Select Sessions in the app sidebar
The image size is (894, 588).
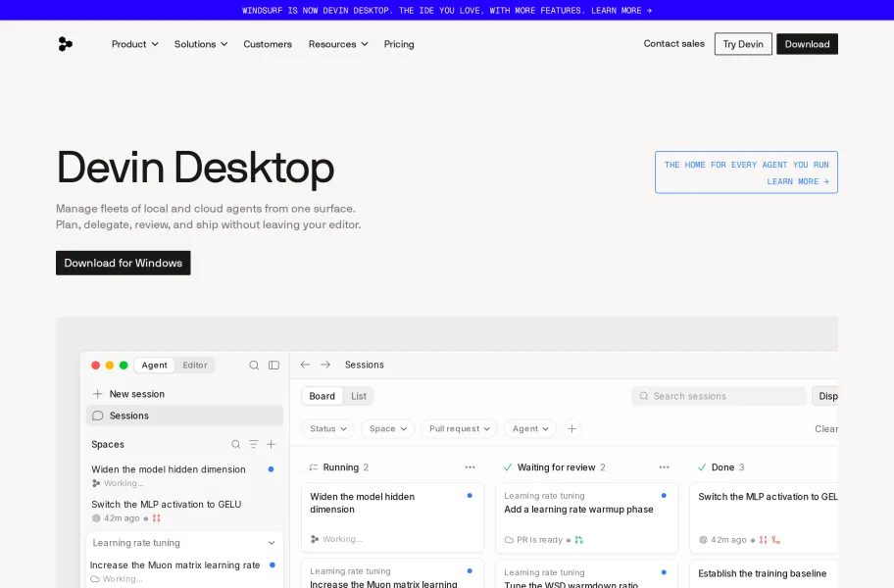click(184, 416)
